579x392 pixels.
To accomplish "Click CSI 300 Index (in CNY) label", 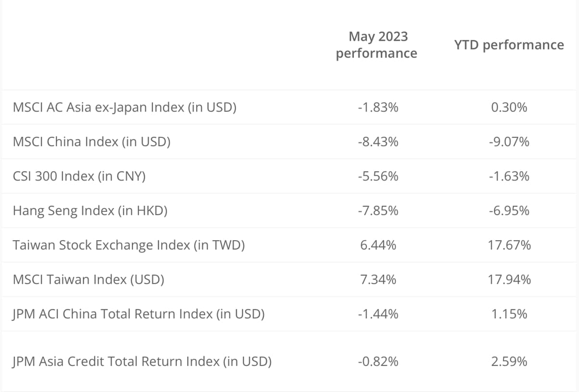I will (x=79, y=176).
